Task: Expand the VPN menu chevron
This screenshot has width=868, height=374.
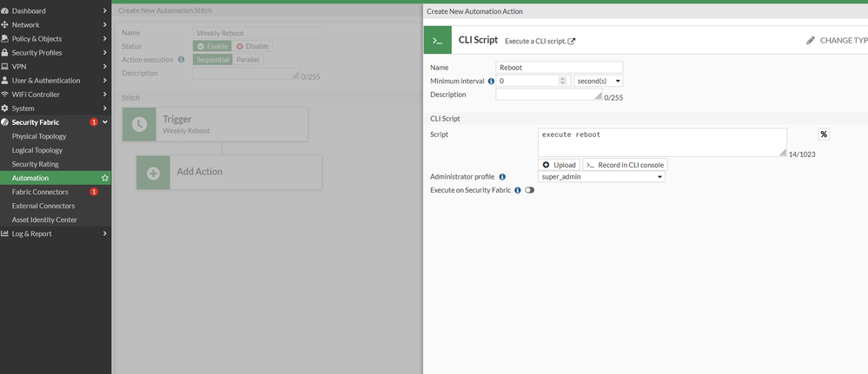Action: point(104,67)
